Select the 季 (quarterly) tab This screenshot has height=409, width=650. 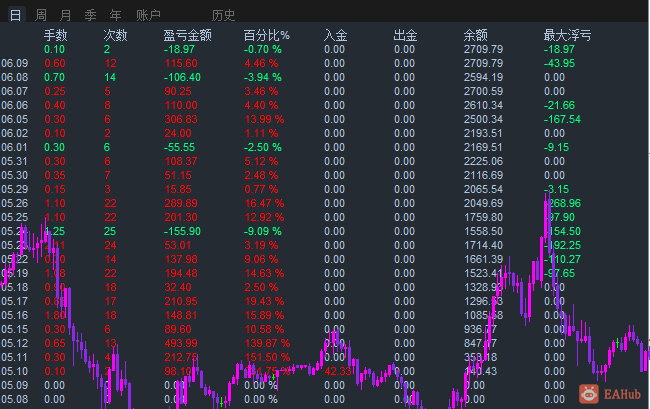tap(91, 15)
